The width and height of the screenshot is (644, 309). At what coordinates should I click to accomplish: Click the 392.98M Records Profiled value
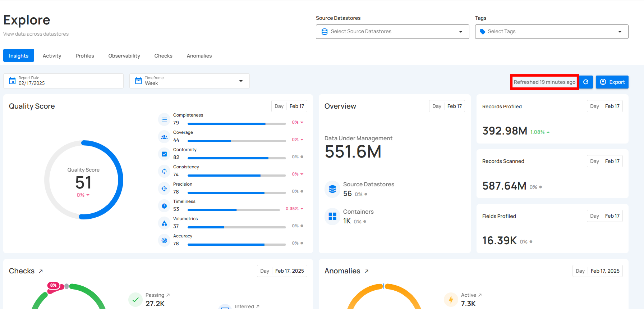(505, 131)
